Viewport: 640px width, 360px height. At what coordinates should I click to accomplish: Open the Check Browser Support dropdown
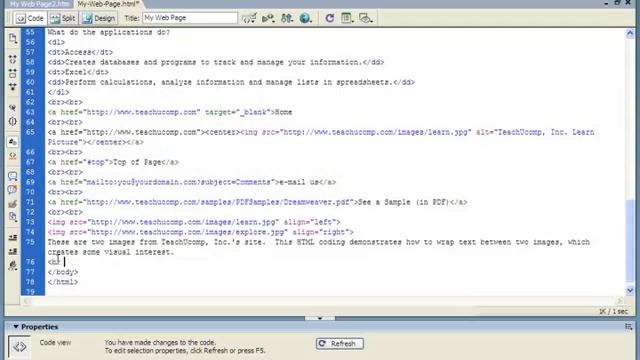point(249,18)
